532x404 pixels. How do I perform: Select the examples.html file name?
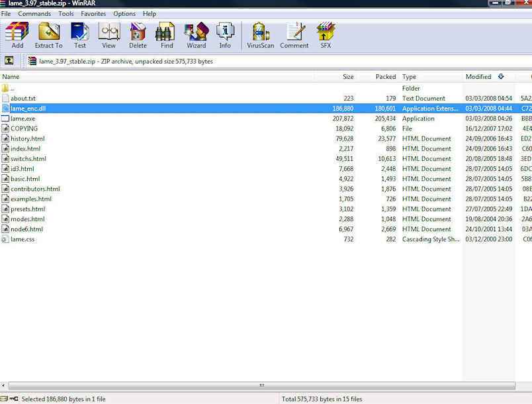point(31,199)
